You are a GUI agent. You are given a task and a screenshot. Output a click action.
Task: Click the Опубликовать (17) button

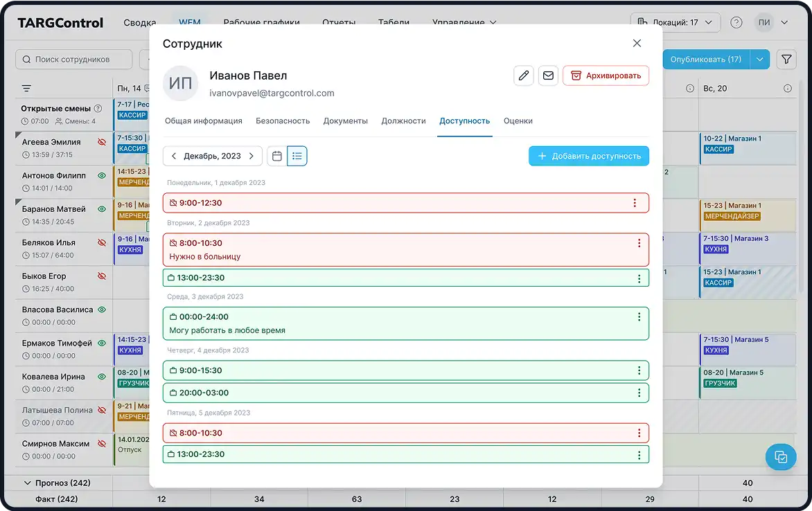[x=706, y=60]
